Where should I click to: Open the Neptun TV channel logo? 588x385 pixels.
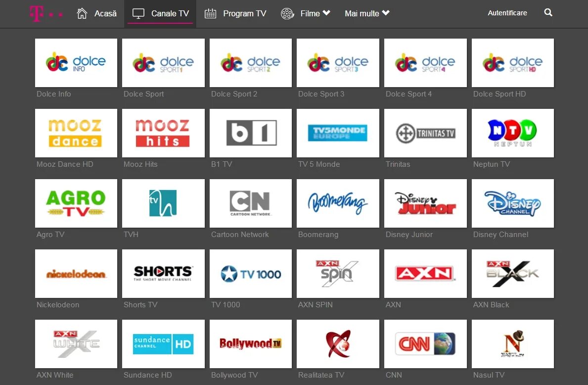(x=513, y=133)
